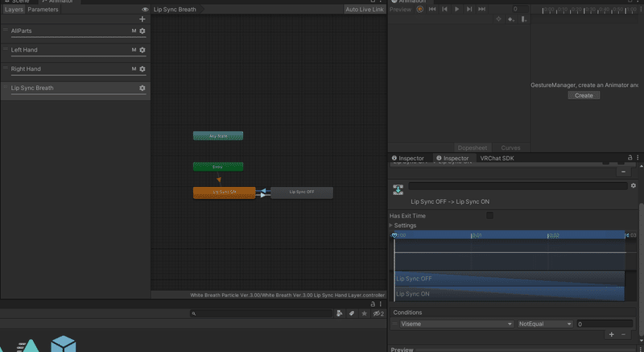The image size is (644, 352).
Task: Toggle Has Exit Time checkbox
Action: click(489, 216)
